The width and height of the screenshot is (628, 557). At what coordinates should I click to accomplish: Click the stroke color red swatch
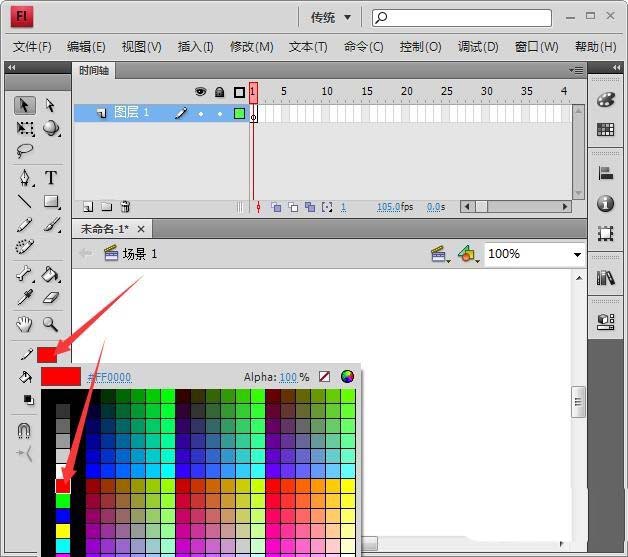[x=47, y=354]
